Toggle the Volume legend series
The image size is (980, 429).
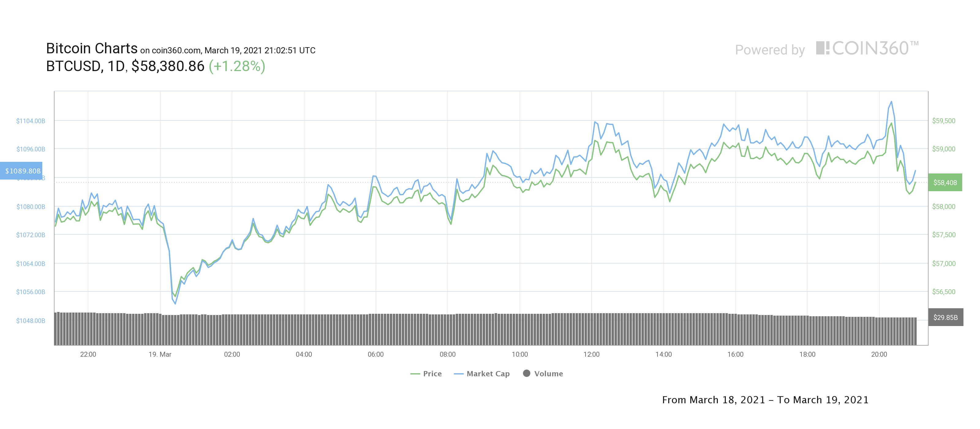[x=543, y=374]
